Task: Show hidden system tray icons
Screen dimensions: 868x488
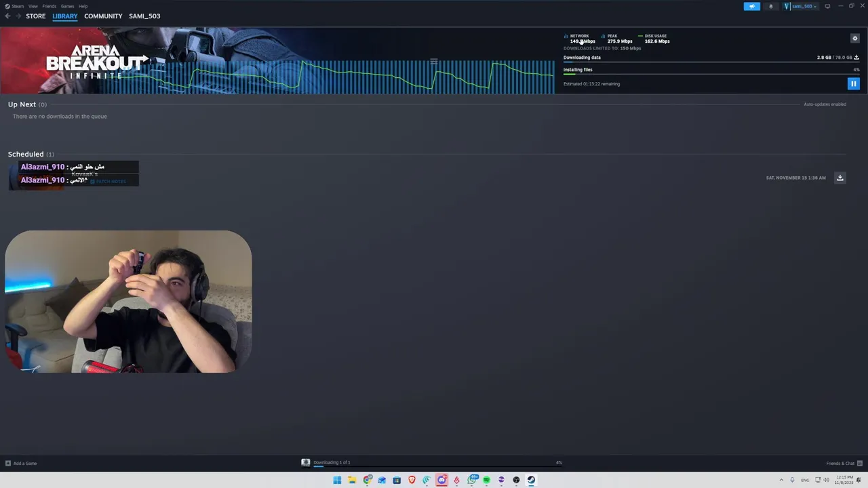Action: click(781, 480)
